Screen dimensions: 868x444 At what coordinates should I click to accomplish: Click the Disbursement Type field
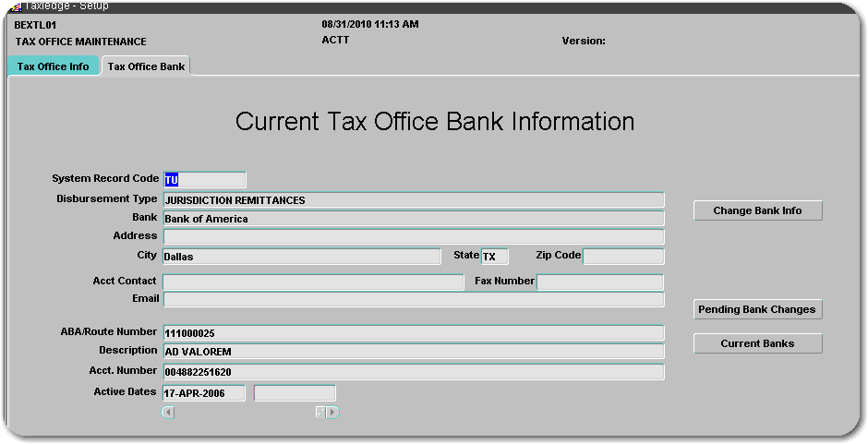(413, 200)
